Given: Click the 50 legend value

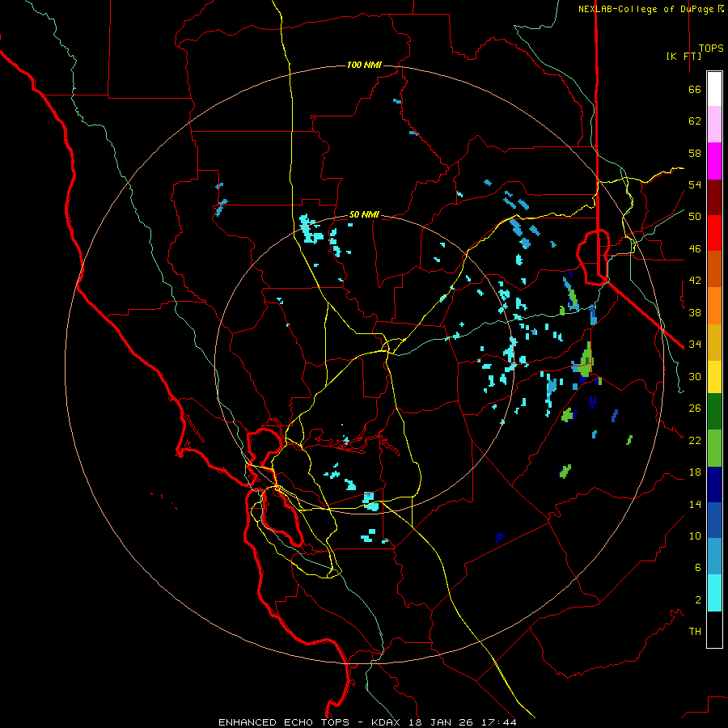Looking at the screenshot, I should (x=695, y=216).
